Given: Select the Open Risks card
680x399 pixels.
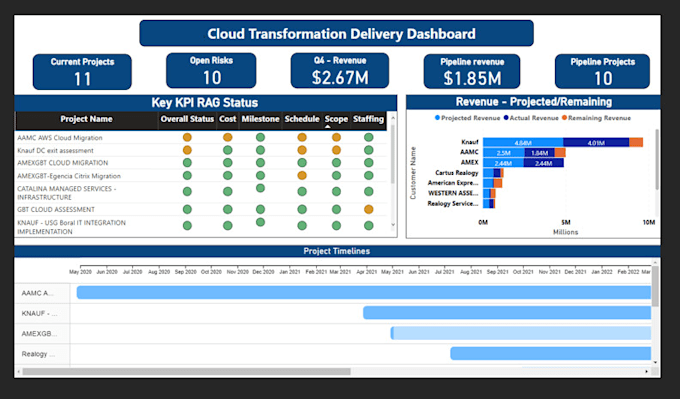Looking at the screenshot, I should pos(211,70).
